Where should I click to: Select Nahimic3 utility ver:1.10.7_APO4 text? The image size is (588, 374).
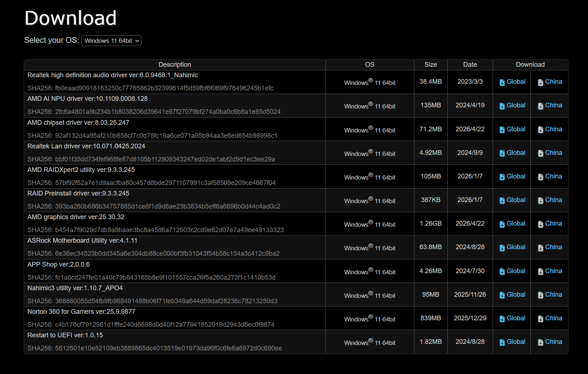[x=75, y=288]
